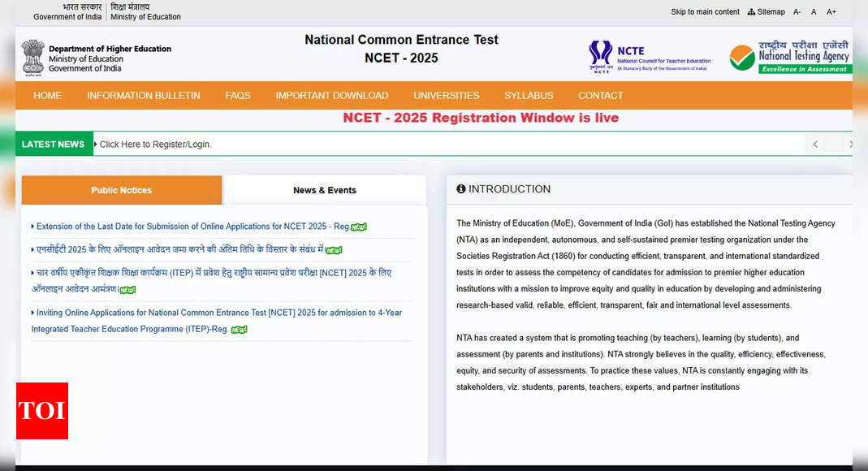
Task: Click the previous arrow on the news ticker
Action: point(814,144)
